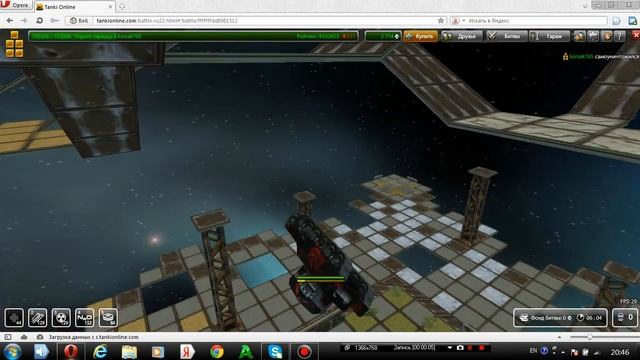Screen dimensions: 640x360
Task: Open the Битвы battles list
Action: 506,36
